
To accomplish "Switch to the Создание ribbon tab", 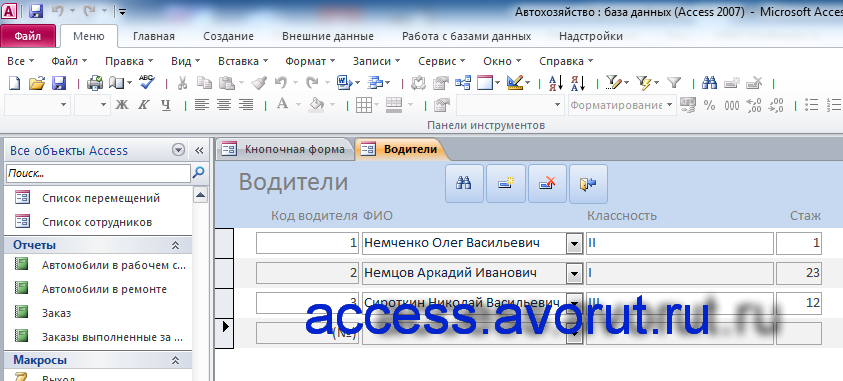I will coord(228,37).
